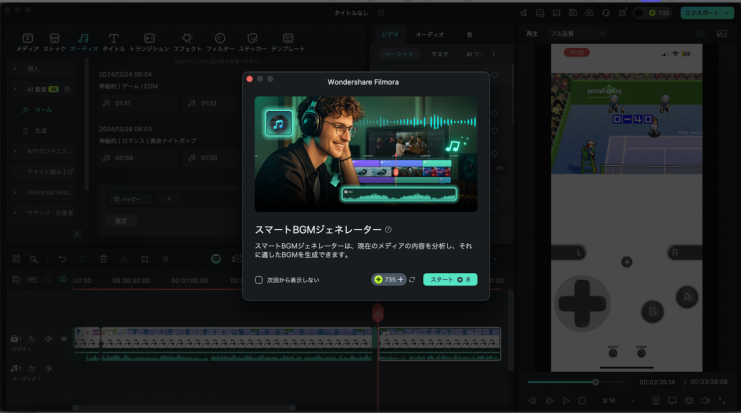Toggle eye visibility of ビデオ 1 track

[x=64, y=339]
